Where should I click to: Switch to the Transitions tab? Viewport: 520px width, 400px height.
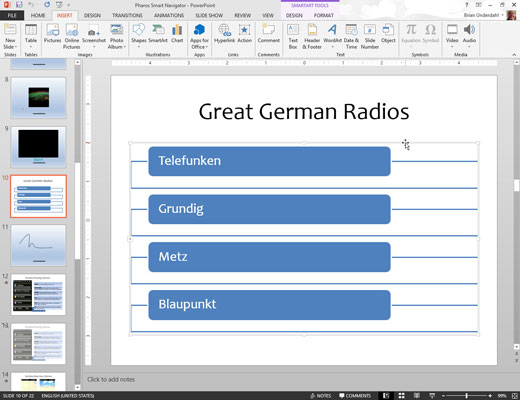(127, 15)
